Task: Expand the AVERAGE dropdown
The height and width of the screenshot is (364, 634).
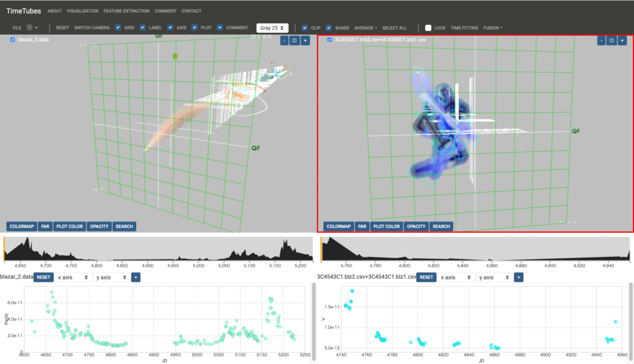Action: [365, 28]
